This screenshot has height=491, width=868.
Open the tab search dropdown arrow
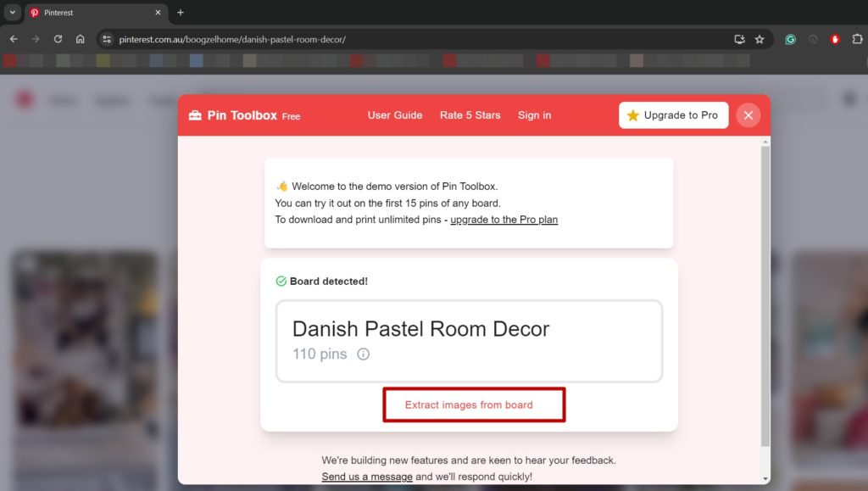click(12, 12)
